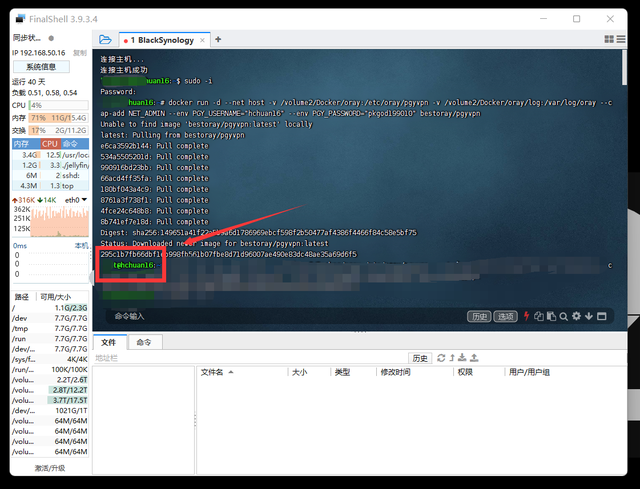Switch to the 文件 tab
The height and width of the screenshot is (489, 640).
(109, 342)
